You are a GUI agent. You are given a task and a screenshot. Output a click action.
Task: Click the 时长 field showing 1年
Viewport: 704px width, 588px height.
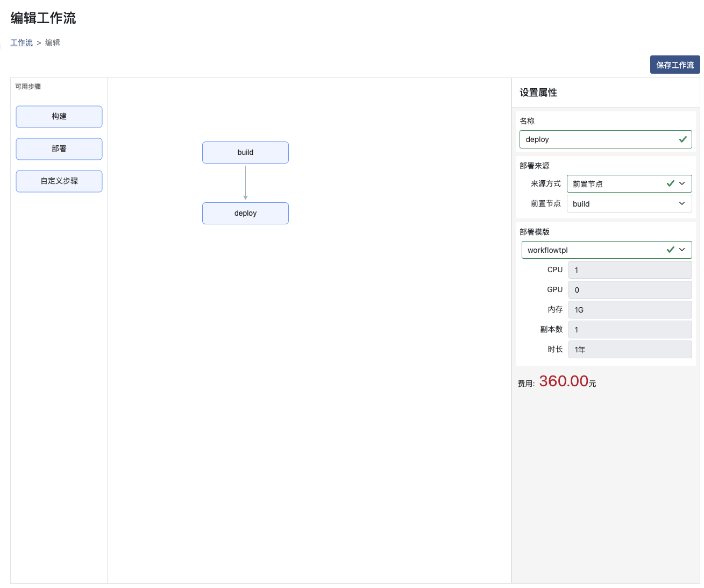pos(630,350)
